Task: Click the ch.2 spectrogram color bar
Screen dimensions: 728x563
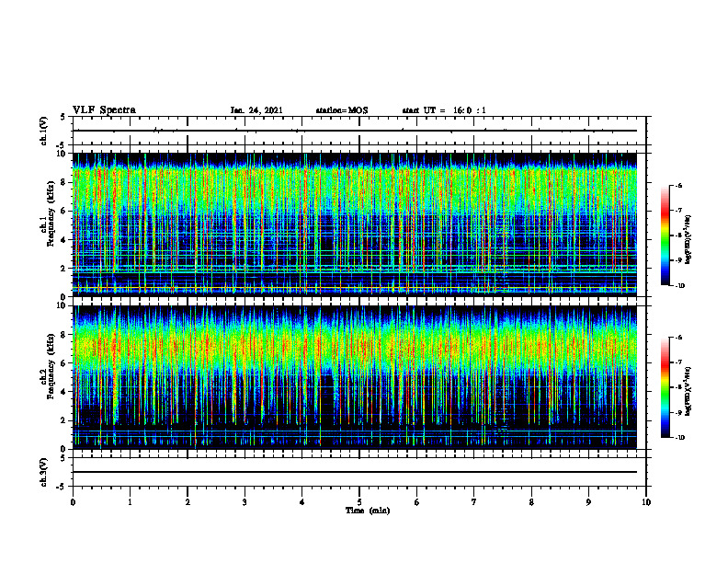Action: pyautogui.click(x=665, y=387)
